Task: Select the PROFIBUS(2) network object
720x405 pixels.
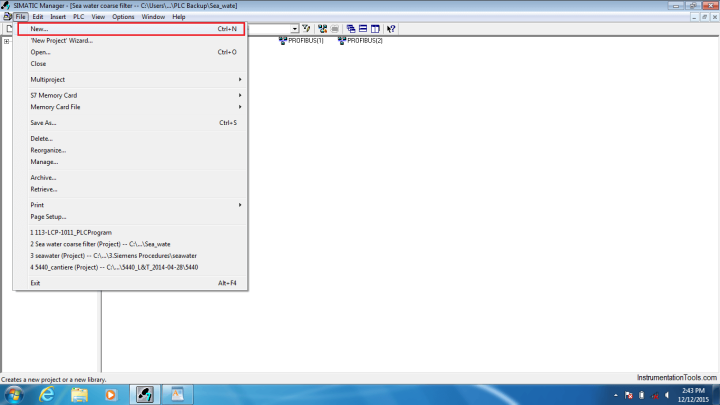Action: pos(360,41)
